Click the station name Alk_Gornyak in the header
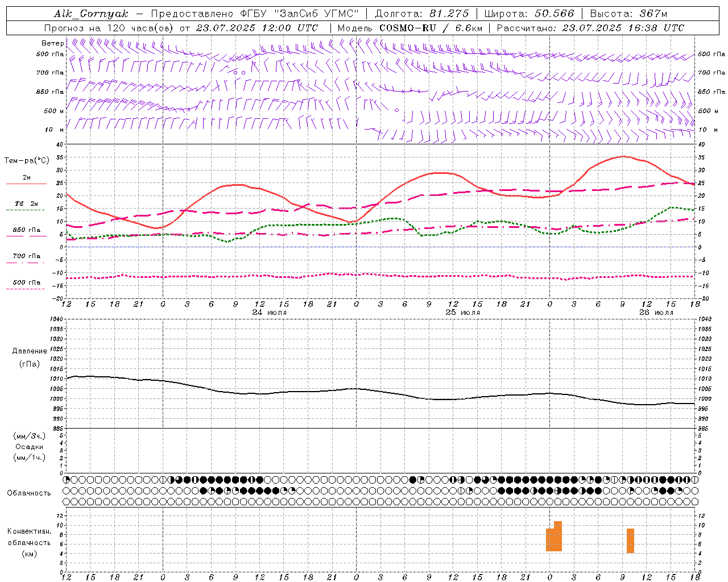 click(92, 14)
